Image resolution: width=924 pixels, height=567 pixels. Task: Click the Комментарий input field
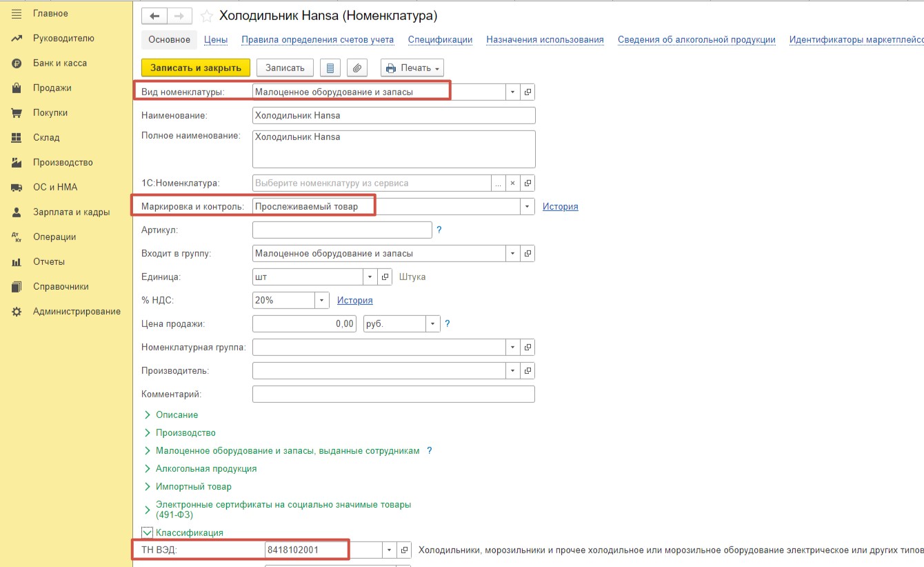click(394, 394)
